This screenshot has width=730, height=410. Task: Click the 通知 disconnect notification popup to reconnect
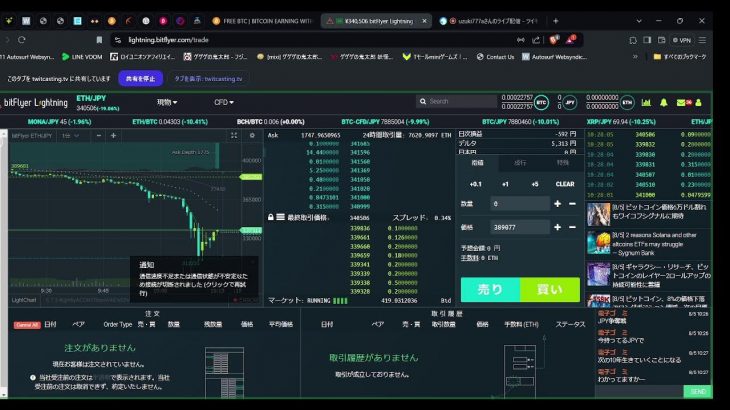click(194, 279)
